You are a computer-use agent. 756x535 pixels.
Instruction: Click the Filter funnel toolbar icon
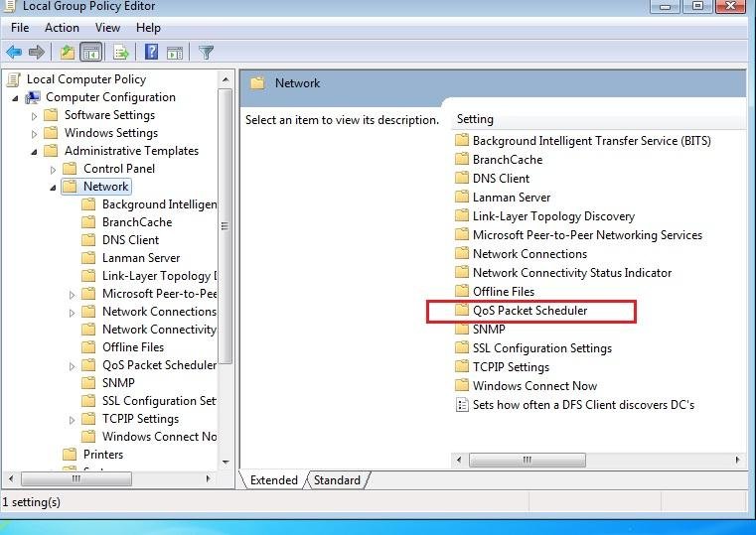click(206, 52)
